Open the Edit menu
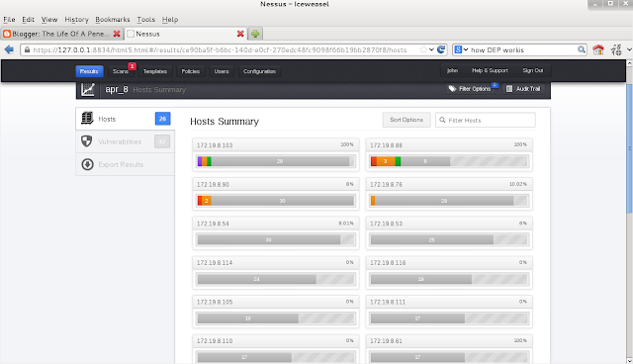 click(x=28, y=20)
